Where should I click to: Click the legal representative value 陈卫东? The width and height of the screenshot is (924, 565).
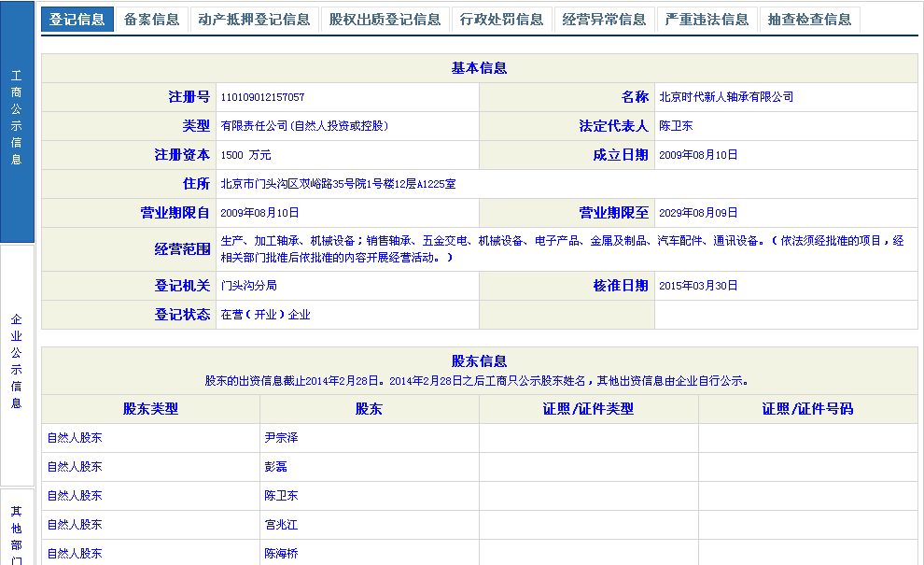point(676,126)
